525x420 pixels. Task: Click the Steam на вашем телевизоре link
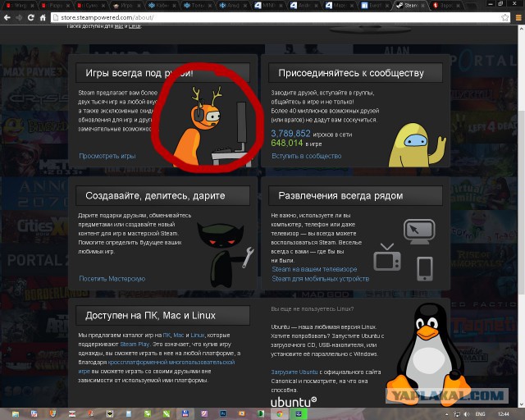click(314, 269)
